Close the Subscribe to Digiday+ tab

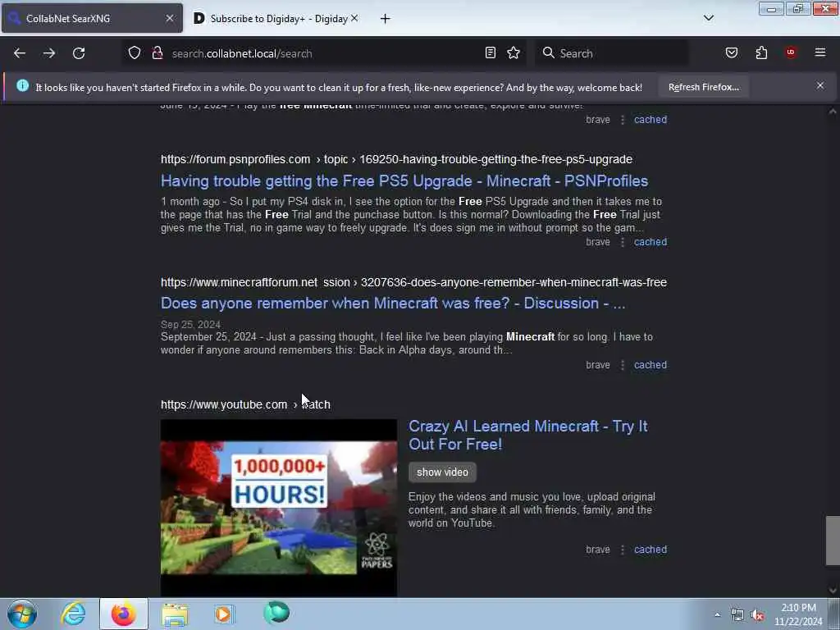(354, 18)
